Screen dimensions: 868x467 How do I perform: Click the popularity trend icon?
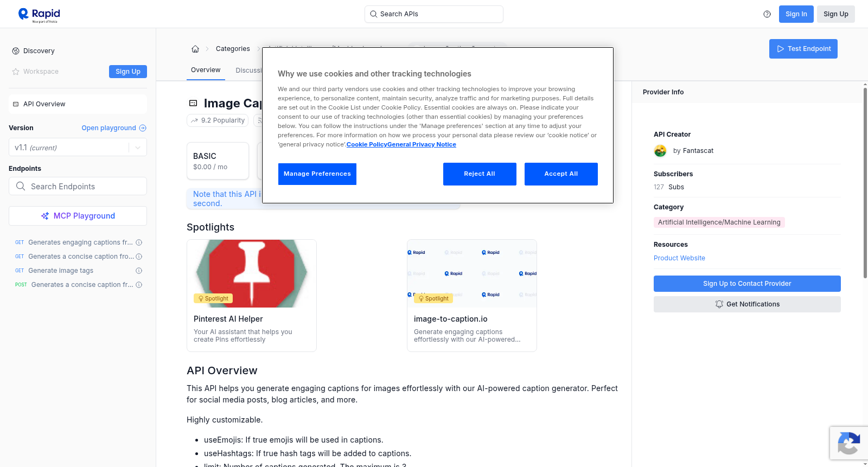point(195,120)
